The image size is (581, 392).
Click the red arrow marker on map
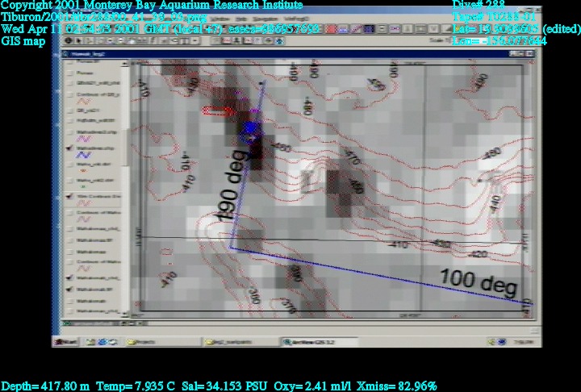click(x=218, y=111)
